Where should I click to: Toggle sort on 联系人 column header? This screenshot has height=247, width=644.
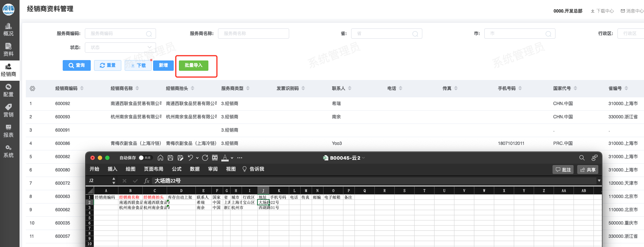[350, 88]
